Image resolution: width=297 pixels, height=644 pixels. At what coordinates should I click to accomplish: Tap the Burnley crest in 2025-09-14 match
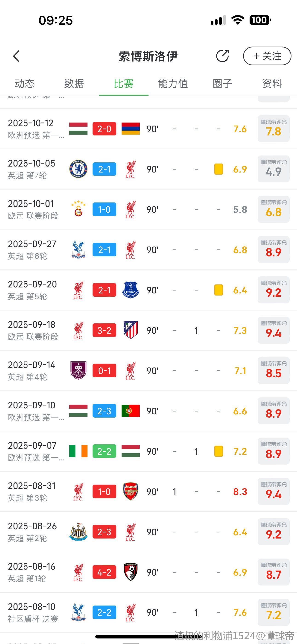tap(78, 371)
